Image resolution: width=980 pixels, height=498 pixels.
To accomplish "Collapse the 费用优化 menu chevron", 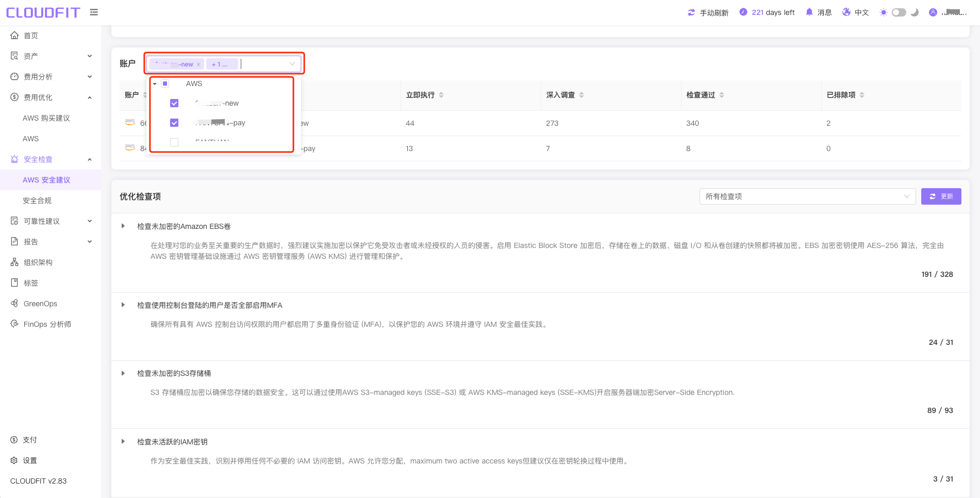I will 90,97.
